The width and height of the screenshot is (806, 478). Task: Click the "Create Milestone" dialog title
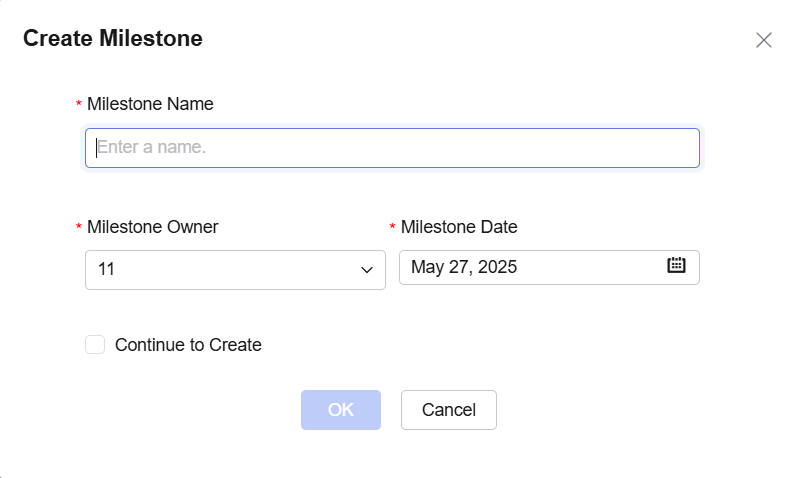tap(113, 39)
